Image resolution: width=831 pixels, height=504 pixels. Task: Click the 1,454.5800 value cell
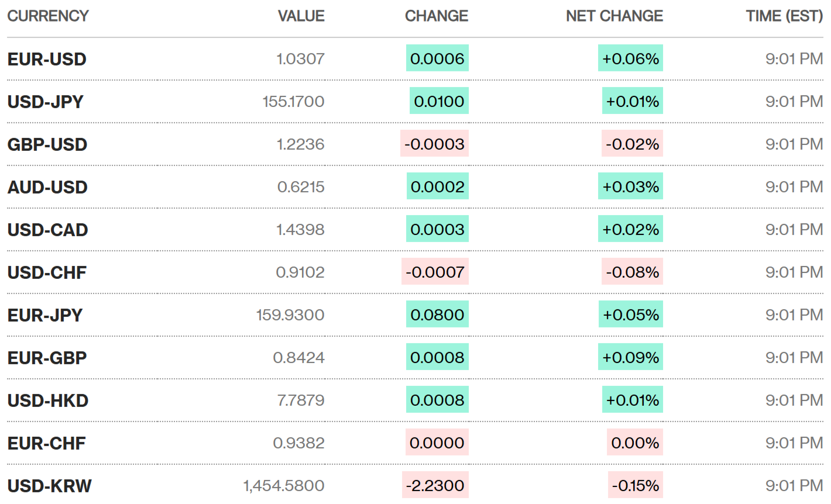pyautogui.click(x=284, y=486)
